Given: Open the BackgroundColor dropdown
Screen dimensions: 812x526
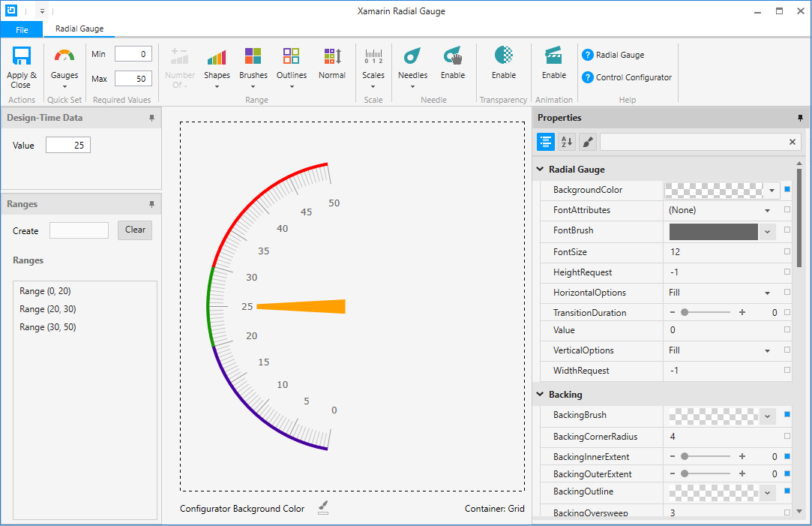Looking at the screenshot, I should pos(772,190).
